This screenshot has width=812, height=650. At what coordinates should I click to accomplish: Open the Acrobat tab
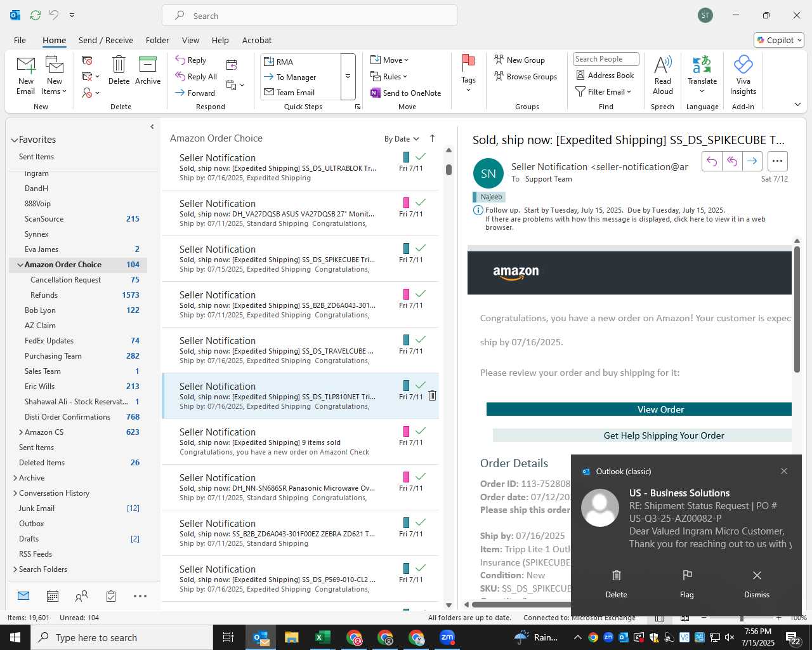pyautogui.click(x=257, y=40)
